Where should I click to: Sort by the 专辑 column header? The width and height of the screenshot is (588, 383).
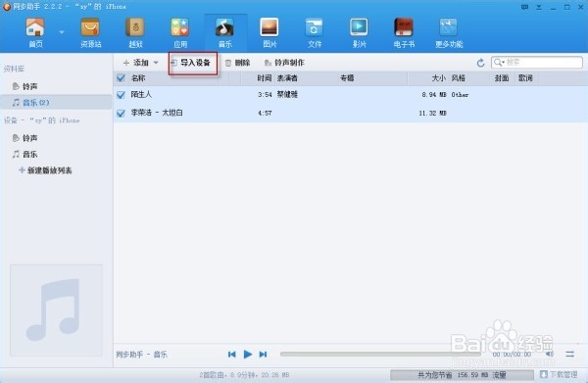point(347,78)
